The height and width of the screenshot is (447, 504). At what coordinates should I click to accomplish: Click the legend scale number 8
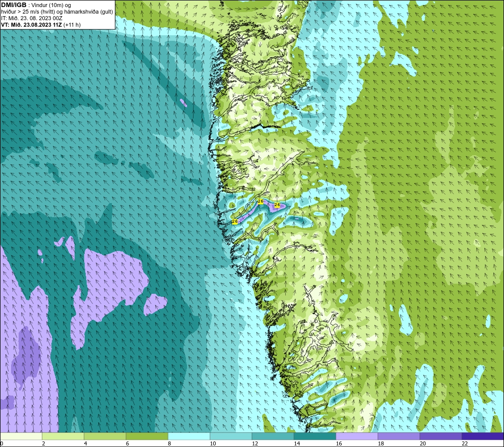point(169,443)
